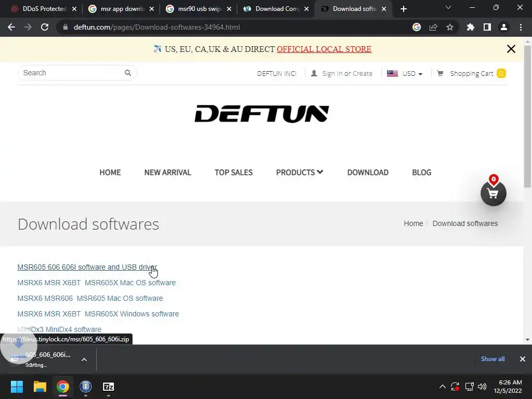
Task: Open network status tray icon
Action: [x=469, y=387]
